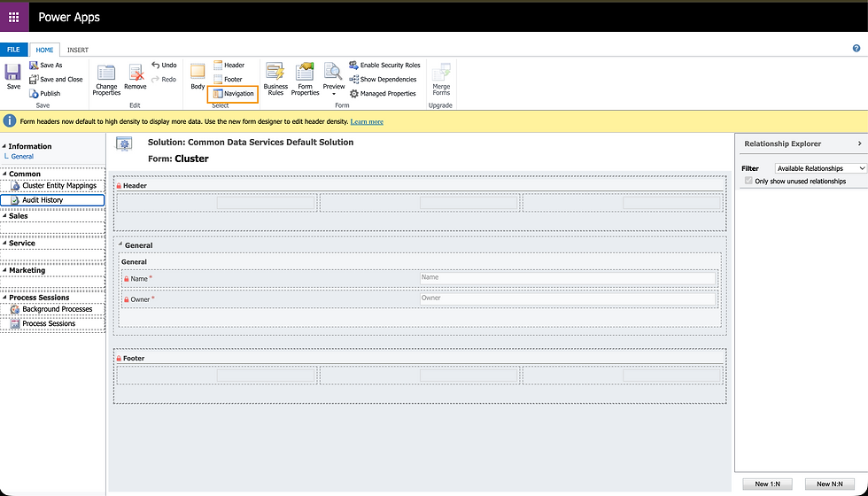Image resolution: width=868 pixels, height=496 pixels.
Task: Click the info icon in the yellow banner
Action: [10, 121]
